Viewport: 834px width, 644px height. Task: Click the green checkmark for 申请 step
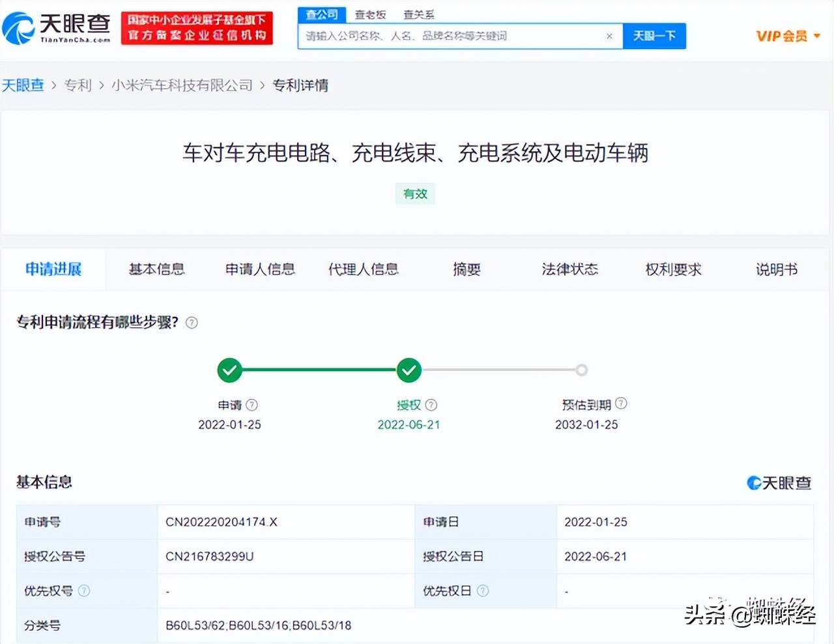point(229,370)
